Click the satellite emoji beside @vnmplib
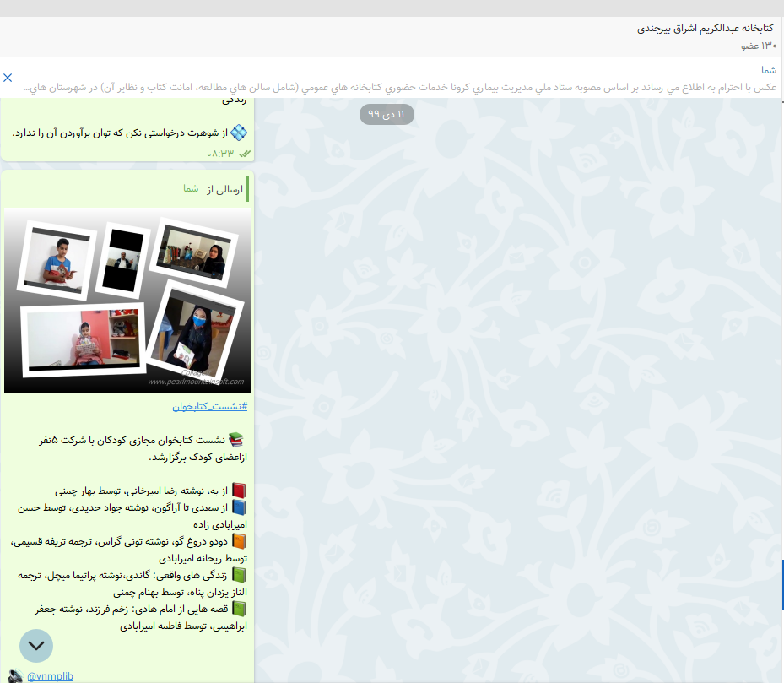 pos(15,676)
